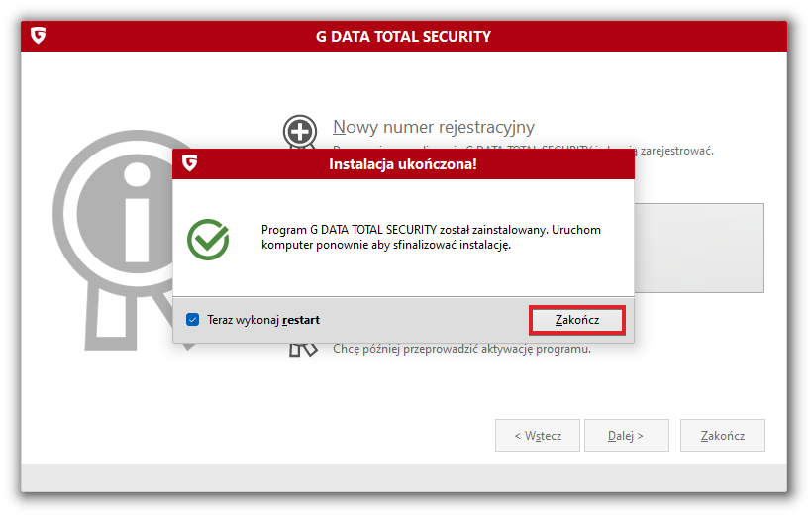
Task: Click the plus circle icon beside Nowy numer rejestracyjny
Action: pyautogui.click(x=299, y=131)
